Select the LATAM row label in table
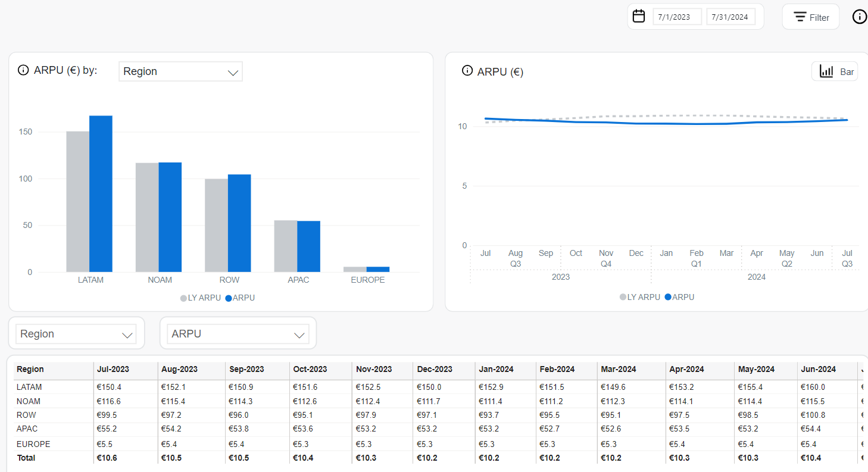This screenshot has width=868, height=472. click(x=29, y=387)
